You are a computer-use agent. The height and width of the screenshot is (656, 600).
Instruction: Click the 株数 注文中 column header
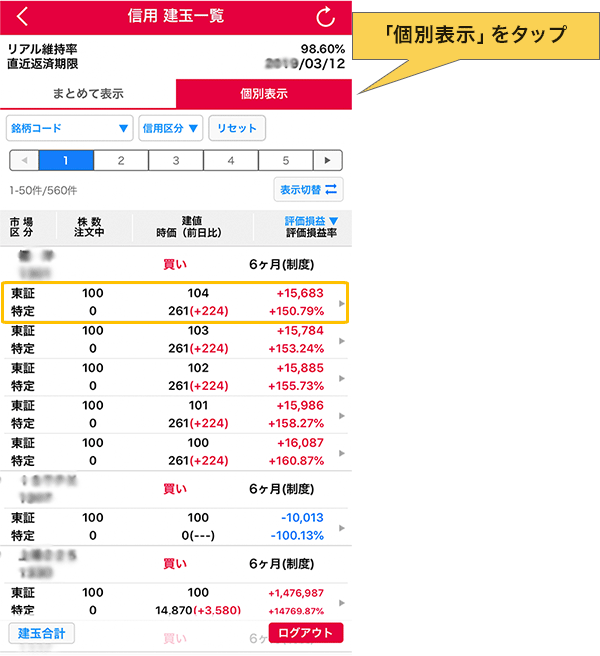[89, 227]
